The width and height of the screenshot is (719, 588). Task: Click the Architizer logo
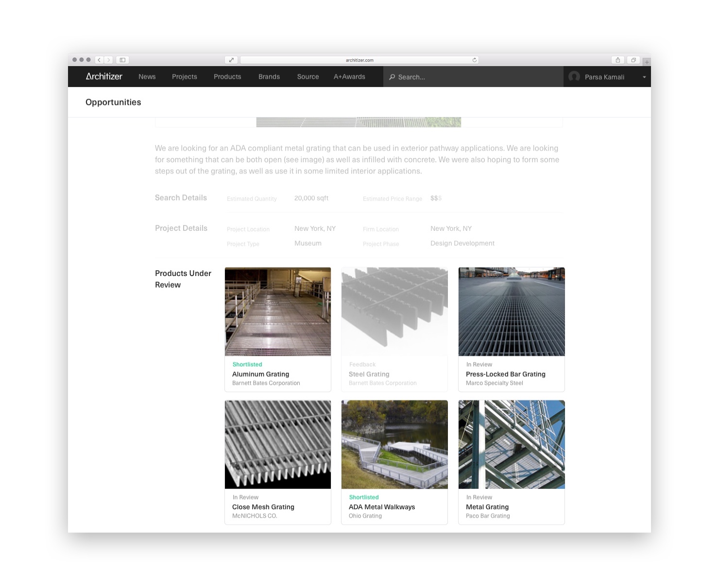(x=104, y=76)
